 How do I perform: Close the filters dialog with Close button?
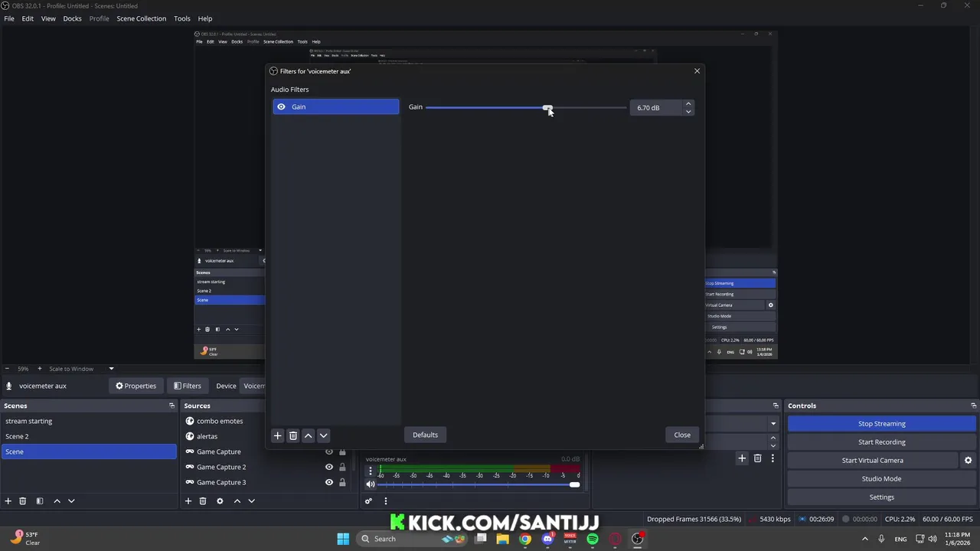[682, 435]
